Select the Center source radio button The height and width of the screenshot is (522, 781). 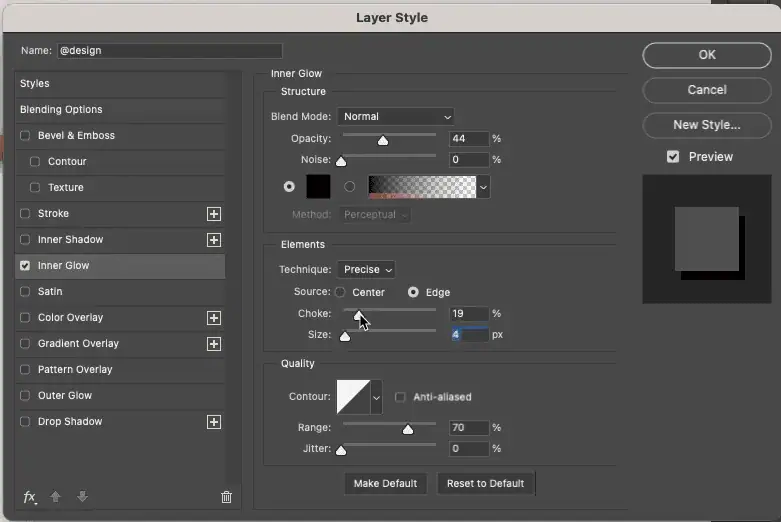click(340, 293)
